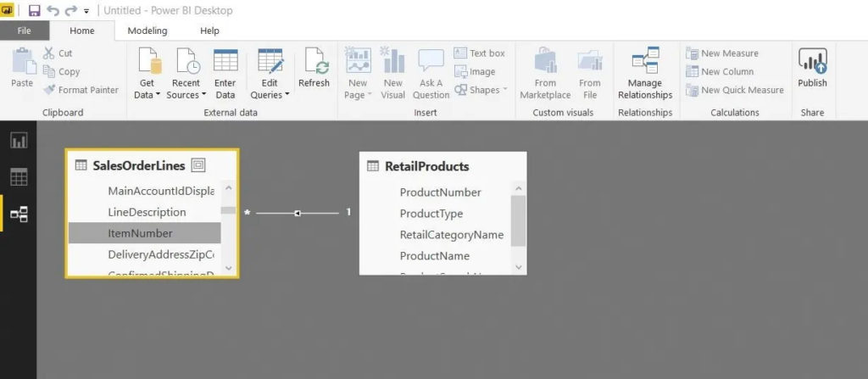Open the Quick Access Toolbar customize arrow
Viewport: 868px width, 379px height.
pos(86,11)
